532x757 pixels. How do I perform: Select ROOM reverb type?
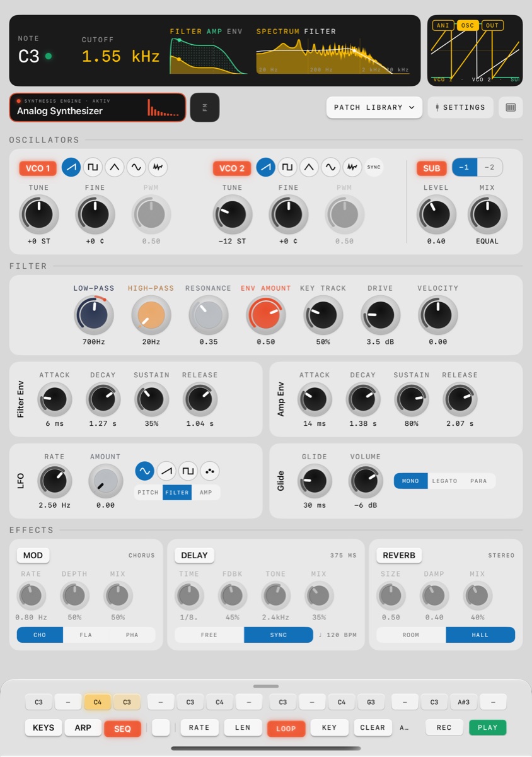411,635
